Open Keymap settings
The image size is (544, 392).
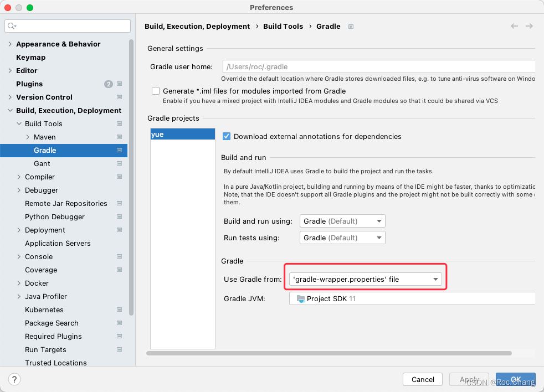(30, 57)
